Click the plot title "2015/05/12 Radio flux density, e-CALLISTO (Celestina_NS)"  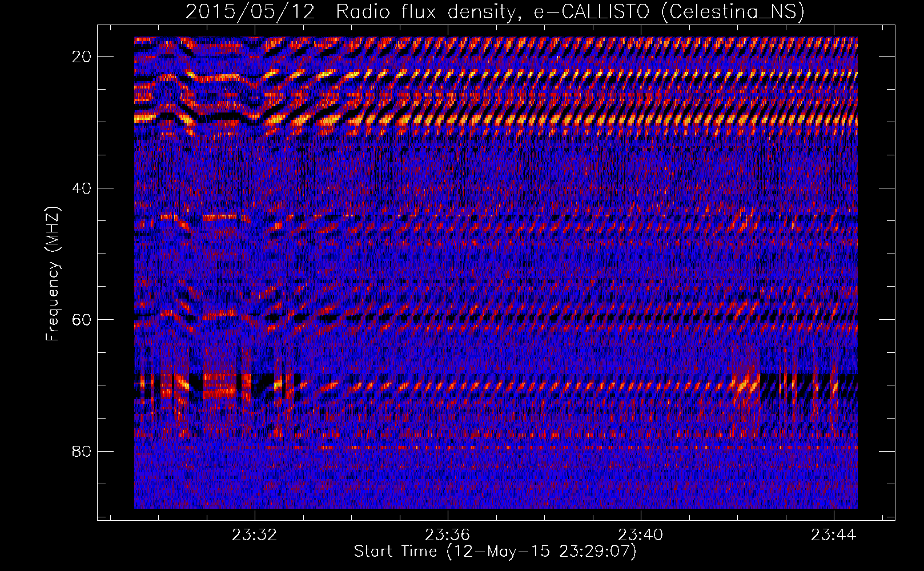pyautogui.click(x=495, y=12)
